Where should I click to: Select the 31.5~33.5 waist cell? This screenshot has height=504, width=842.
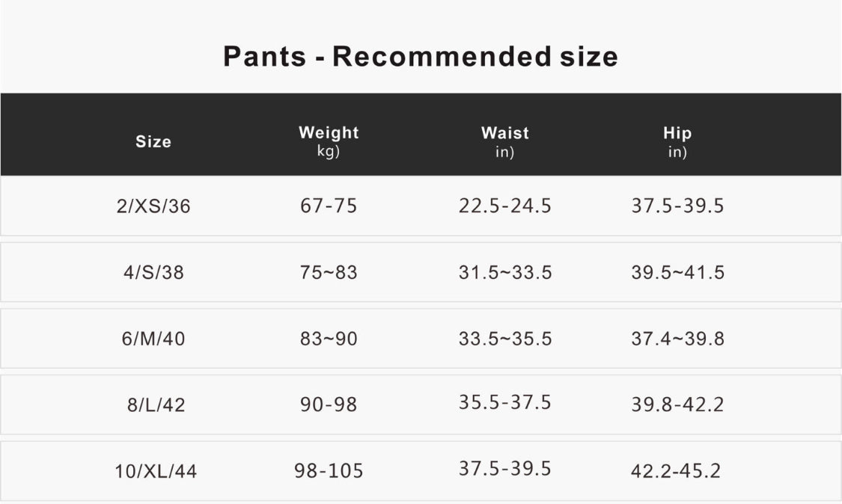pos(505,272)
